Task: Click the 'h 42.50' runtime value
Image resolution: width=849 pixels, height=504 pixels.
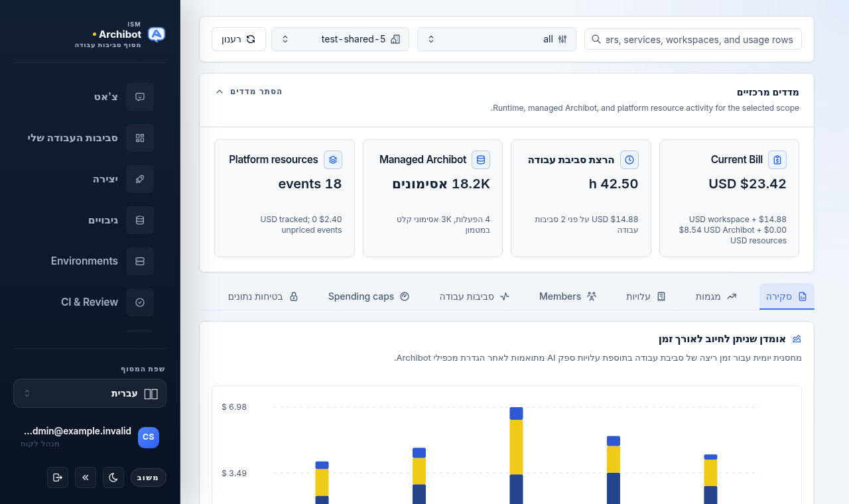Action: click(614, 184)
